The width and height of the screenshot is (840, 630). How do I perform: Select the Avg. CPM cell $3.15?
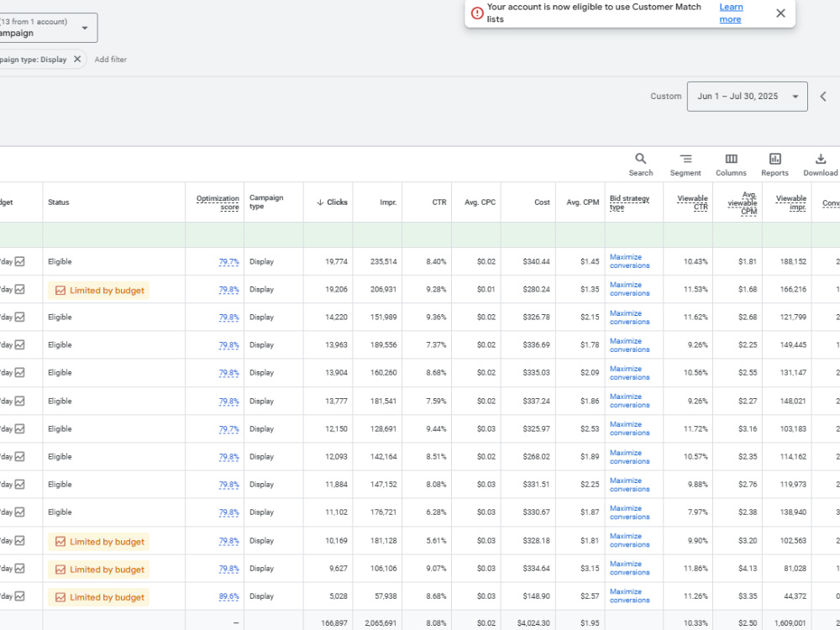tap(590, 569)
